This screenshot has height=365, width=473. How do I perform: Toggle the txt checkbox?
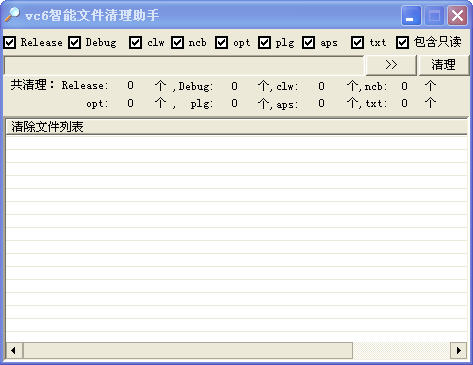tap(357, 43)
